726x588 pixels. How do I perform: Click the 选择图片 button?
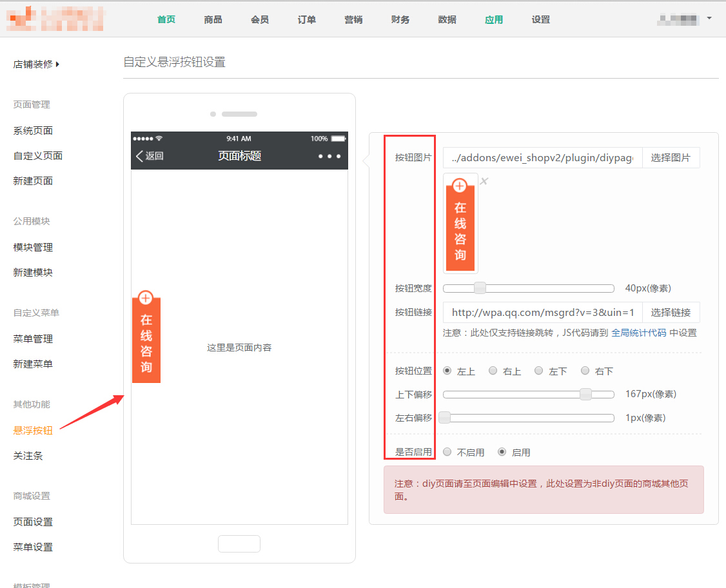[671, 158]
